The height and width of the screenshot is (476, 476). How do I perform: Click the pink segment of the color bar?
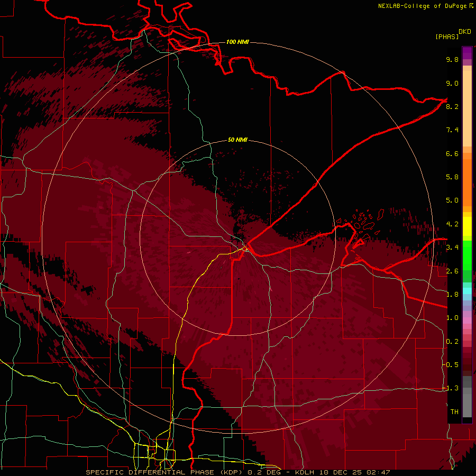[x=467, y=321]
